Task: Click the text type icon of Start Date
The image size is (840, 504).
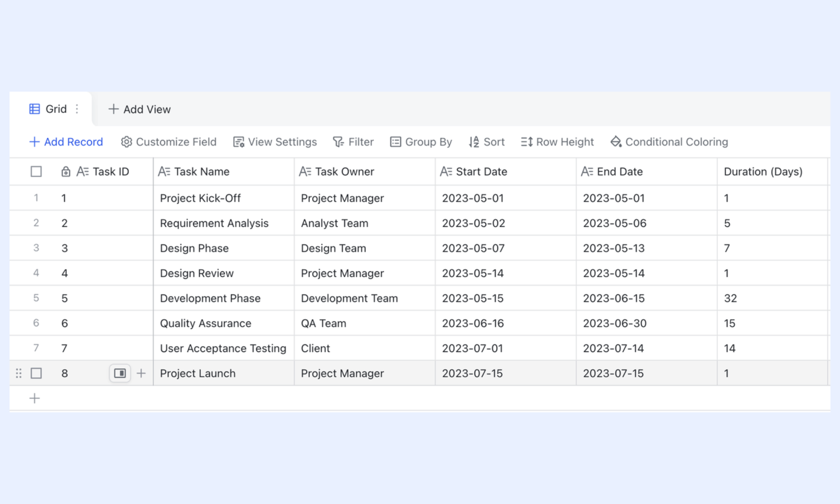Action: click(x=446, y=171)
